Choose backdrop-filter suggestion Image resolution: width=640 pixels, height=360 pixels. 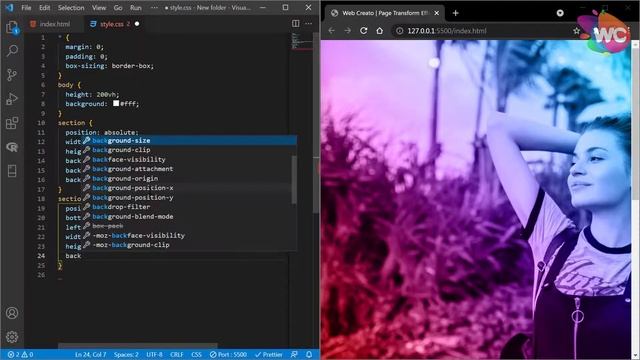189,207
